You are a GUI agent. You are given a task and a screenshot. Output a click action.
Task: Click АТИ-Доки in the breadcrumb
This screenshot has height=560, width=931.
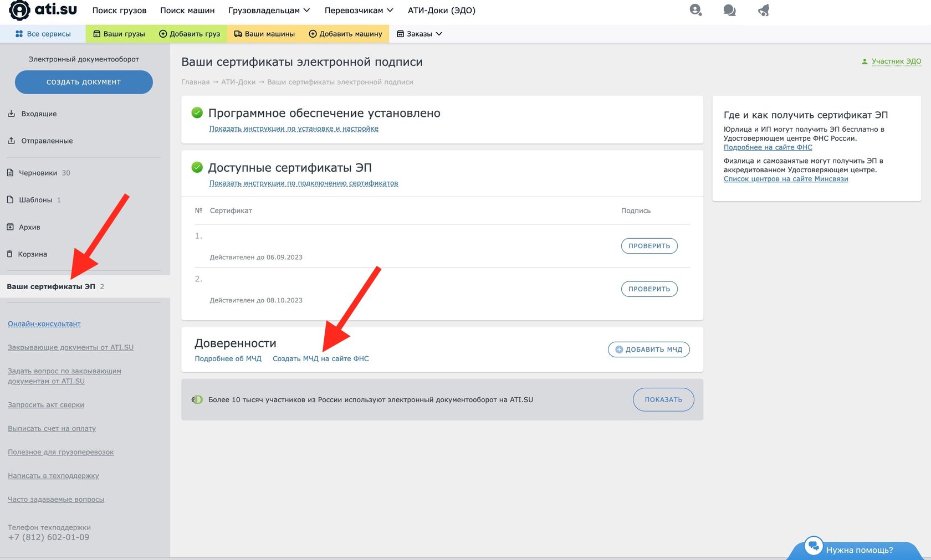point(238,82)
